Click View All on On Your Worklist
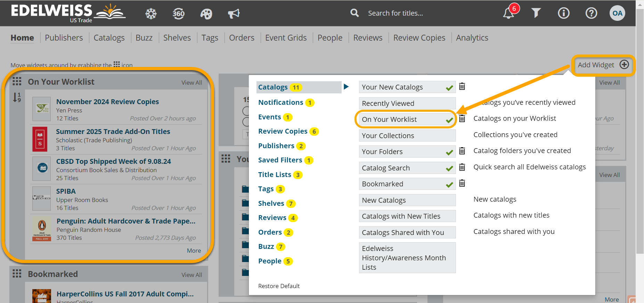644x303 pixels. (x=191, y=83)
